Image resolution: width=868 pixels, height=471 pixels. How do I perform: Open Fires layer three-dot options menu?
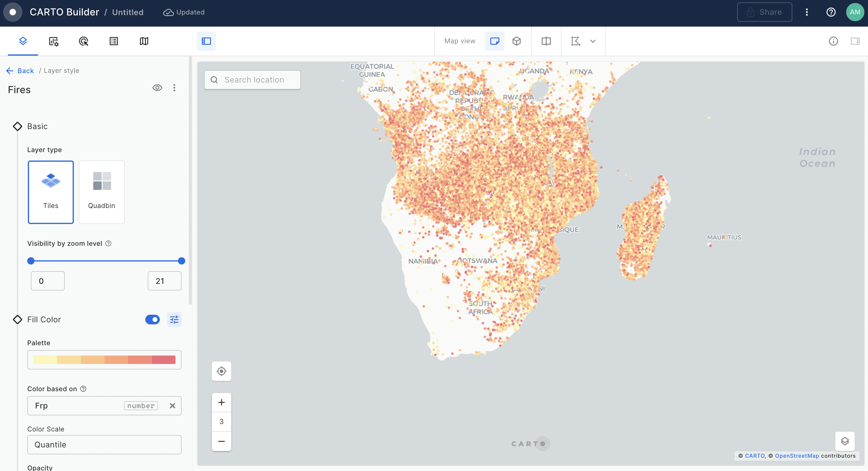[x=174, y=88]
